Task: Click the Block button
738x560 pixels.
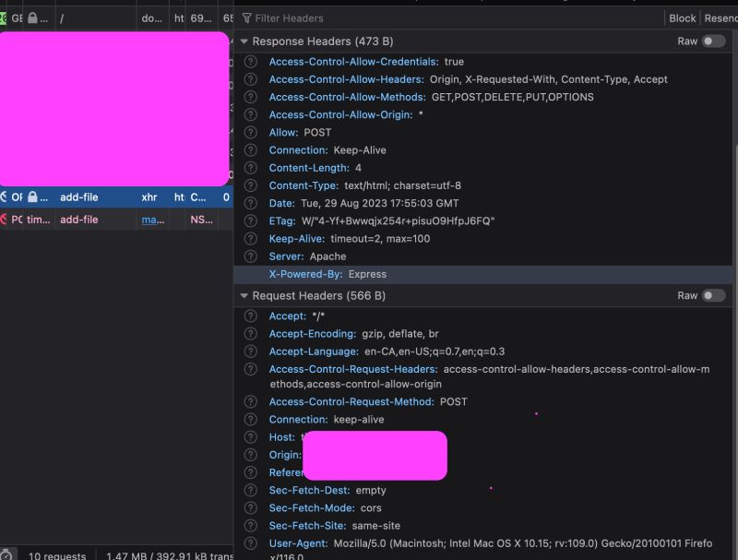Action: [x=683, y=18]
